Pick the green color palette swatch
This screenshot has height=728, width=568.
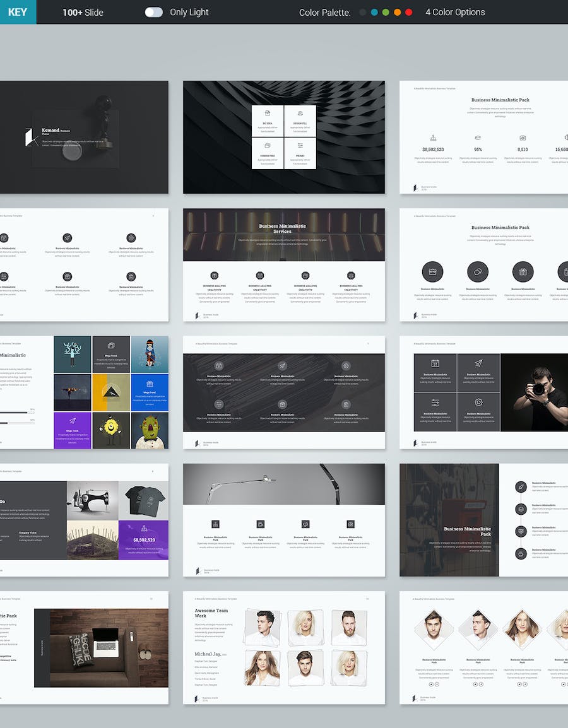(x=386, y=12)
